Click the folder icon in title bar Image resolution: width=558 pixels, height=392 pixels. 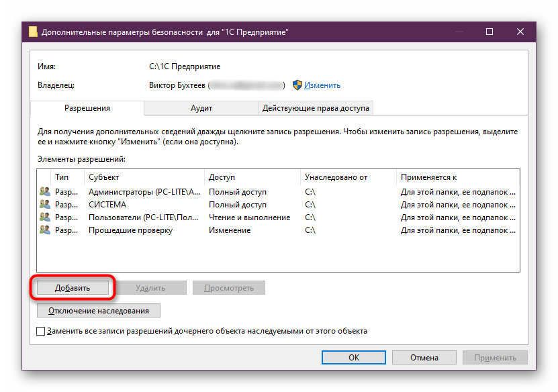pos(33,32)
